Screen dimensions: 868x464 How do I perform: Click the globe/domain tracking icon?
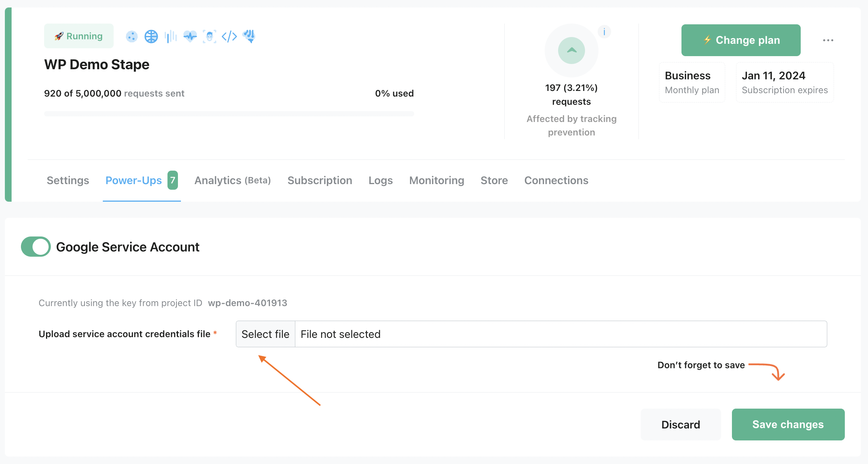(x=151, y=36)
